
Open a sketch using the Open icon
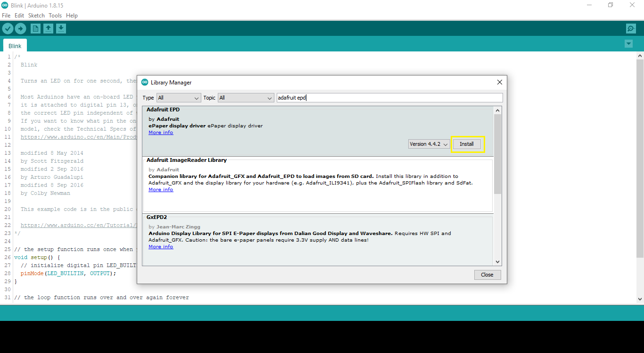click(x=48, y=29)
